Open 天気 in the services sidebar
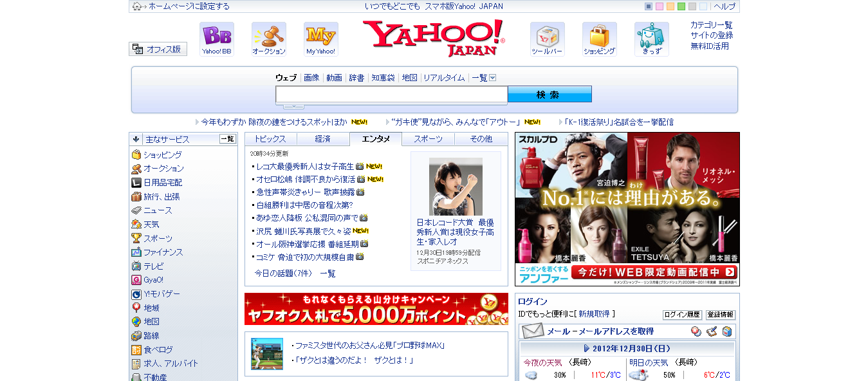Viewport: 868px width, 381px height. click(151, 225)
